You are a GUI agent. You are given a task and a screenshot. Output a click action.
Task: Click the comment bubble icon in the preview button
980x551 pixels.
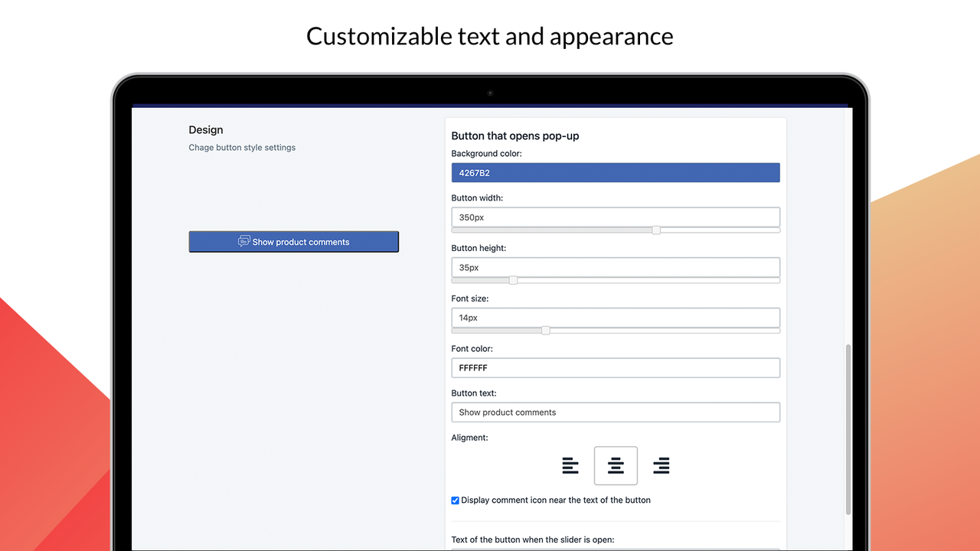click(x=243, y=241)
